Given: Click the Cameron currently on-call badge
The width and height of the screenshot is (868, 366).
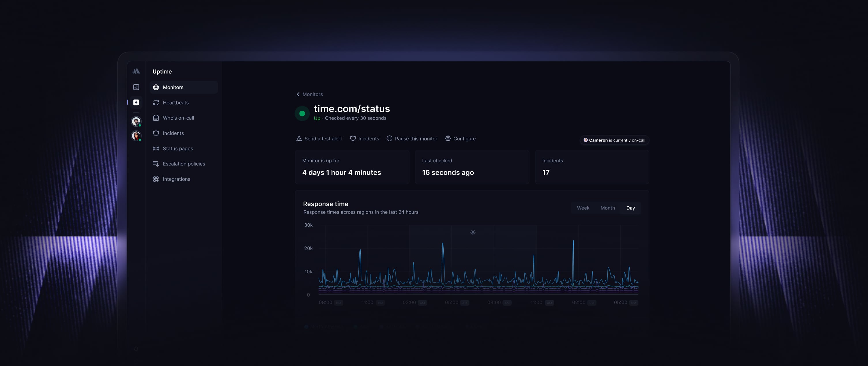Looking at the screenshot, I should (x=614, y=140).
